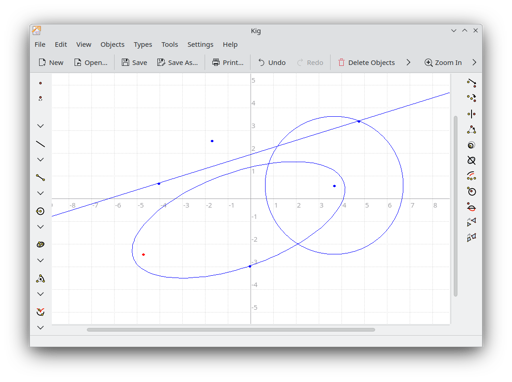Image resolution: width=512 pixels, height=382 pixels.
Task: Select the blue point on the line left of y-axis
Action: (x=159, y=184)
